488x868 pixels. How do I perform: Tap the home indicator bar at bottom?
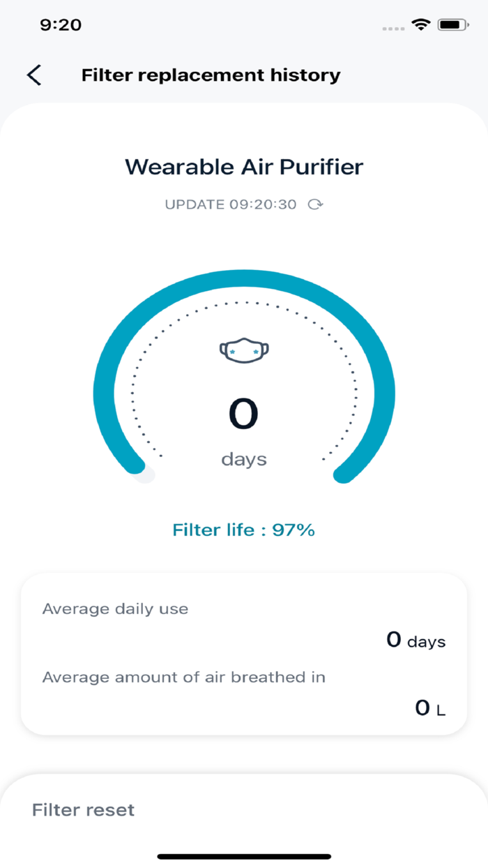tap(244, 854)
